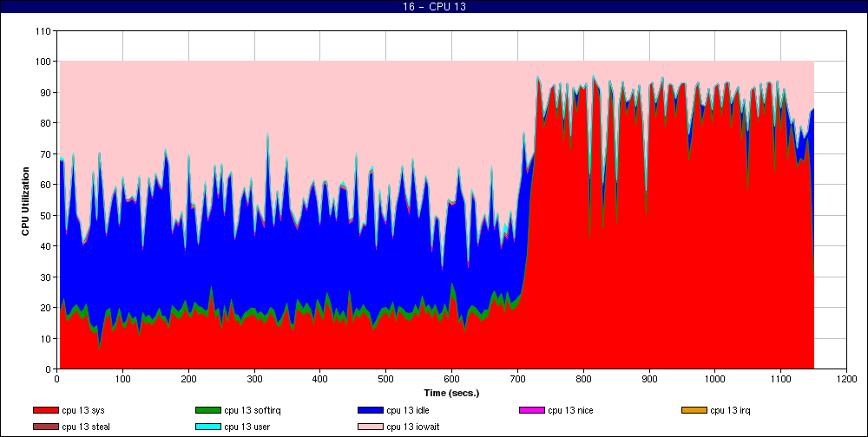868x437 pixels.
Task: Select the 'cpu 13 sys' legend label
Action: 83,410
